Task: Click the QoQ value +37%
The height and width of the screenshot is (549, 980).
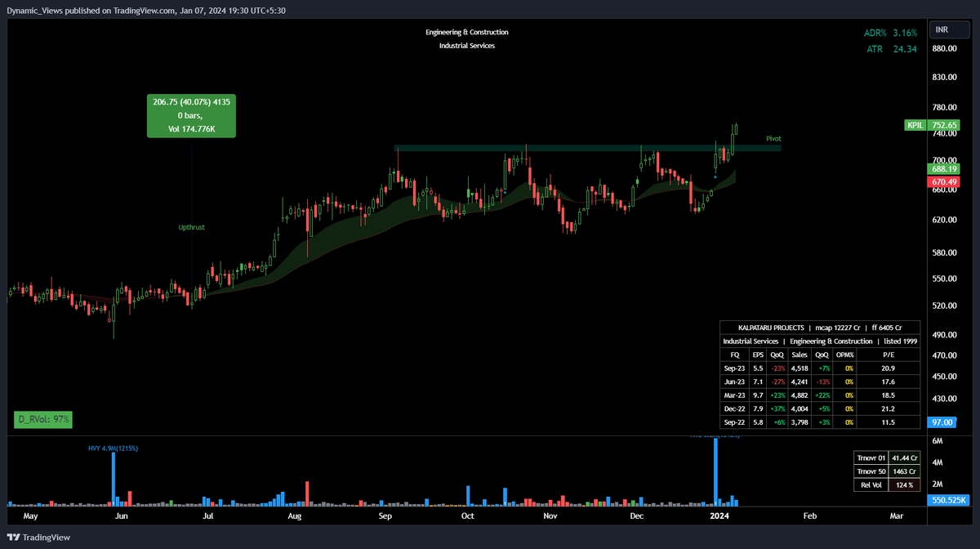Action: click(x=777, y=408)
